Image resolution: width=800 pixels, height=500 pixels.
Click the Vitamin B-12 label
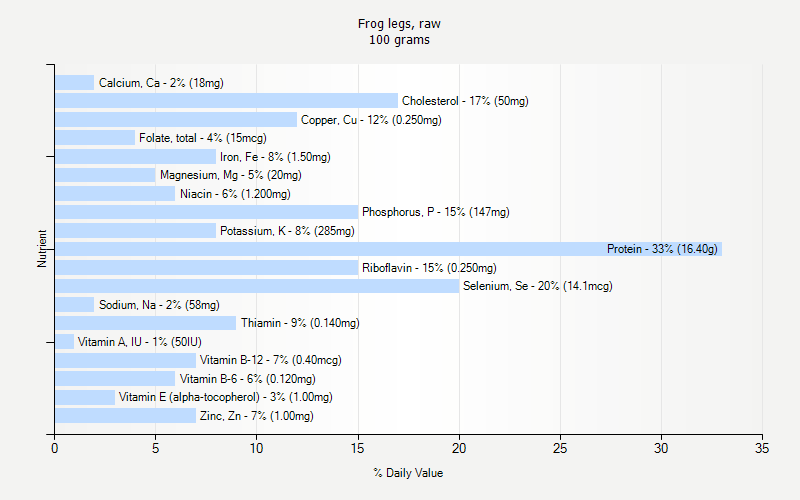(x=271, y=360)
